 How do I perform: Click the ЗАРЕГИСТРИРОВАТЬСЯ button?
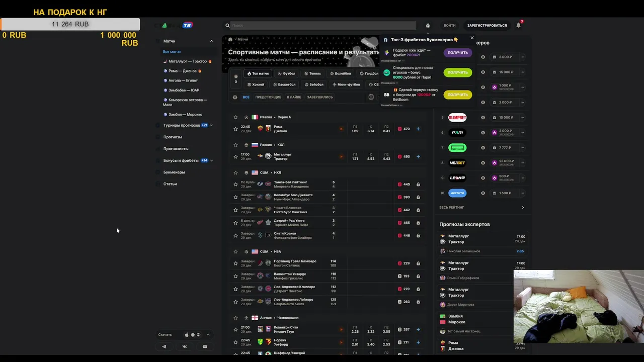(x=487, y=25)
